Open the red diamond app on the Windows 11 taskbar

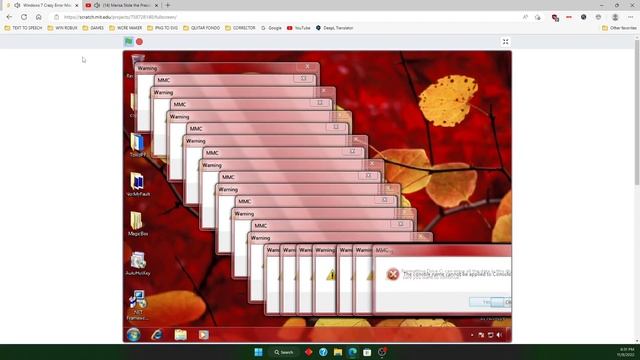[309, 352]
